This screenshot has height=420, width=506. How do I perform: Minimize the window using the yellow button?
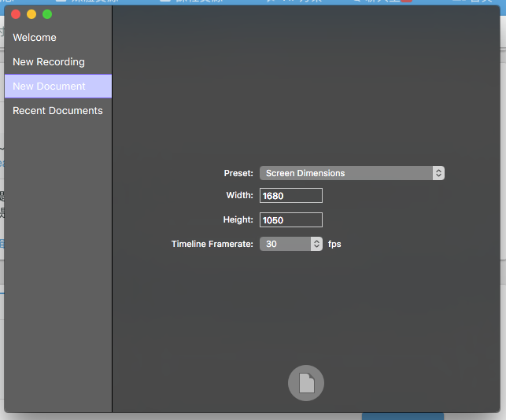[x=31, y=14]
